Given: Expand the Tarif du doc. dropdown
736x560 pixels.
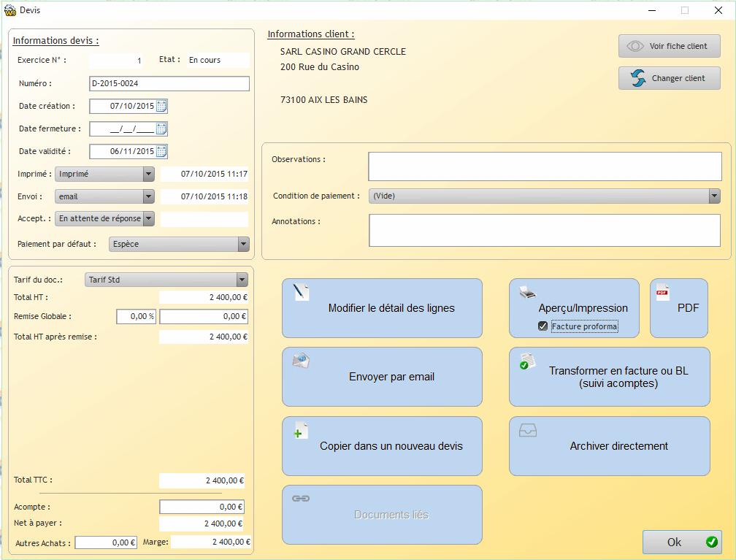Looking at the screenshot, I should pos(242,280).
